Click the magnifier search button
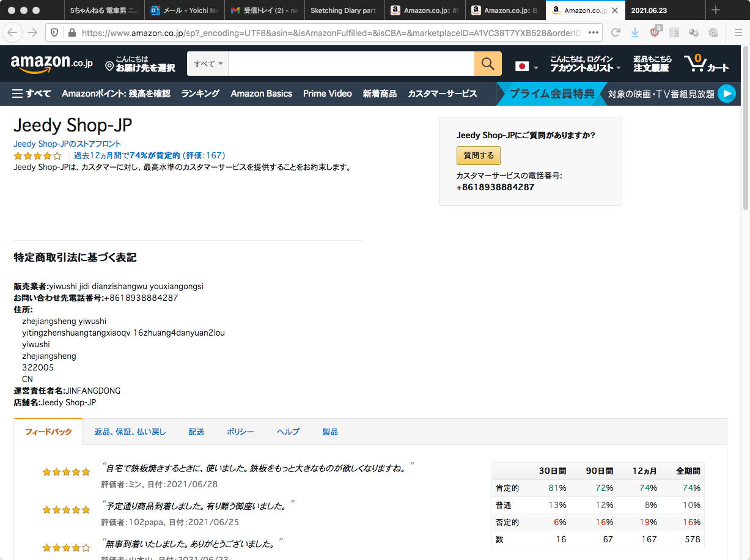The width and height of the screenshot is (750, 560). 488,64
